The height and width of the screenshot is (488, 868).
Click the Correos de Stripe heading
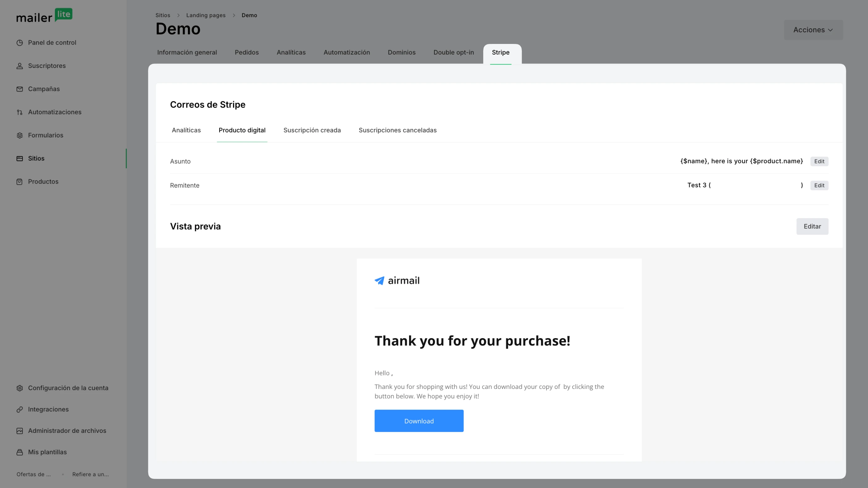pyautogui.click(x=207, y=105)
